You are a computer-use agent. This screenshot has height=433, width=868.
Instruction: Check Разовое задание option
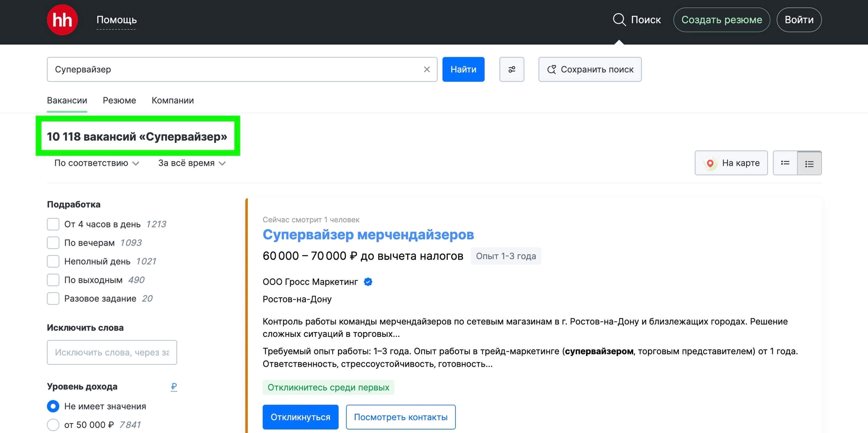pos(53,299)
